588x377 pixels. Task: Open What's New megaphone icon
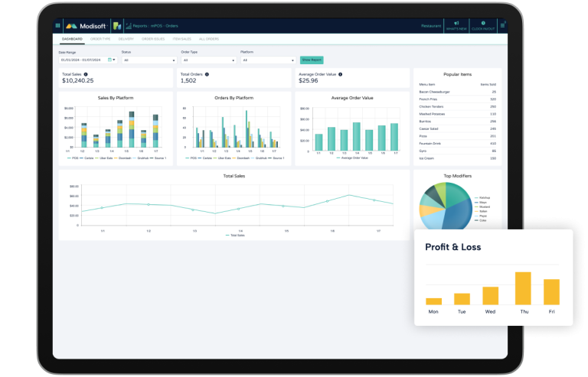(457, 24)
